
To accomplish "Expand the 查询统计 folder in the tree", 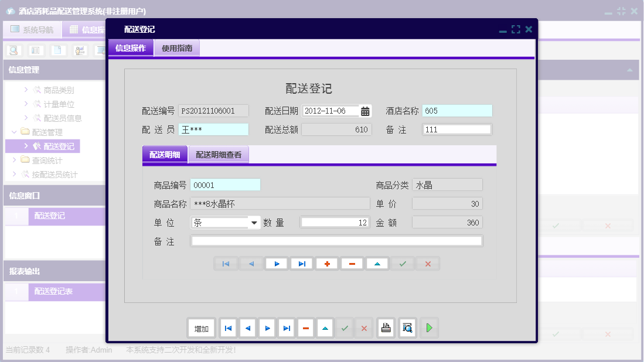I will (47, 160).
